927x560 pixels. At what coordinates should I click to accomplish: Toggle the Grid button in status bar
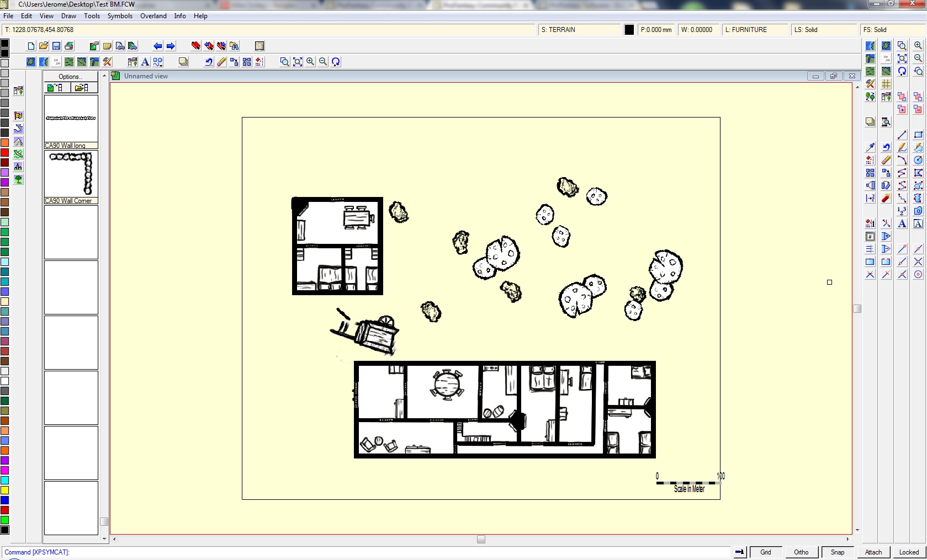tap(765, 552)
